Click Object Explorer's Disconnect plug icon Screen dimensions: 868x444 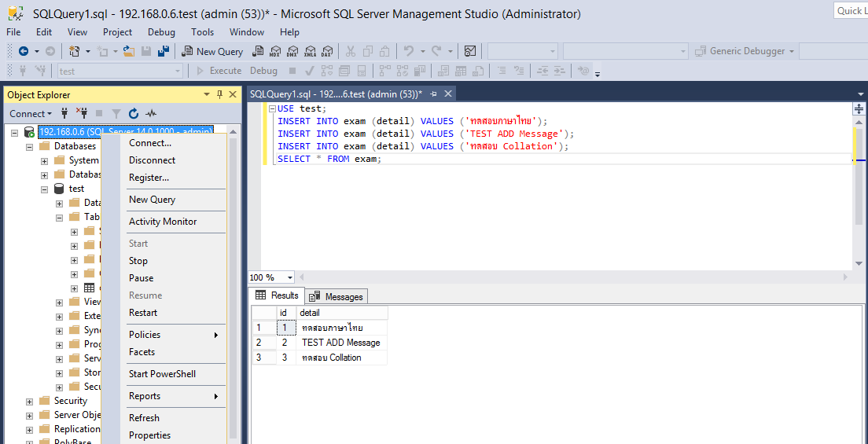(82, 113)
